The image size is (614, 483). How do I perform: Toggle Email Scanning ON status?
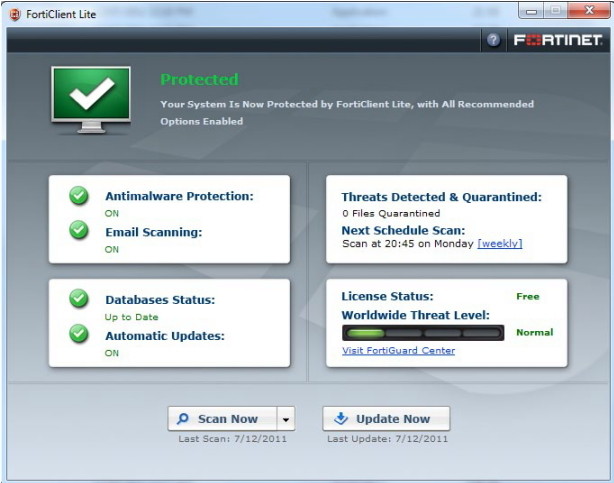(x=112, y=250)
